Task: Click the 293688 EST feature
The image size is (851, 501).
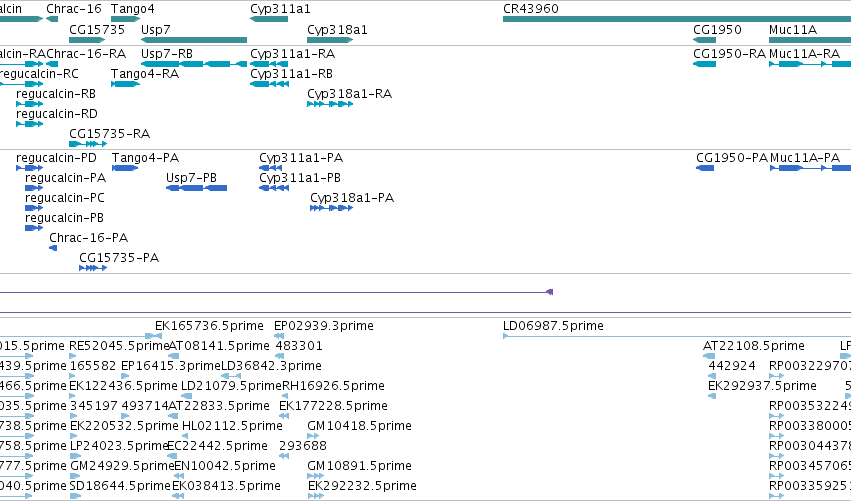Action: tap(284, 456)
